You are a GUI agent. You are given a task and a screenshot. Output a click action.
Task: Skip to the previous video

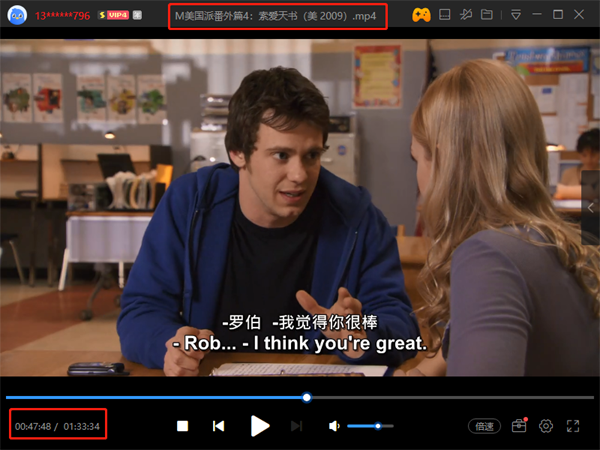click(x=218, y=426)
